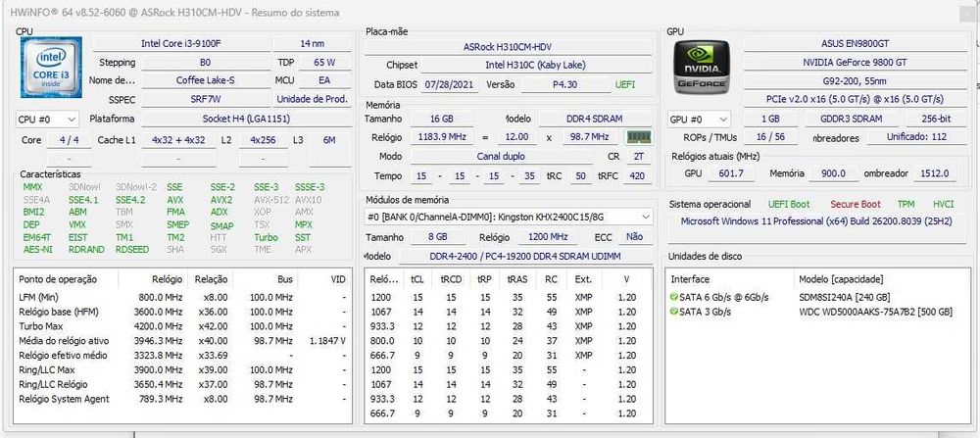Click the HVCI label
The height and width of the screenshot is (438, 980).
coord(943,205)
